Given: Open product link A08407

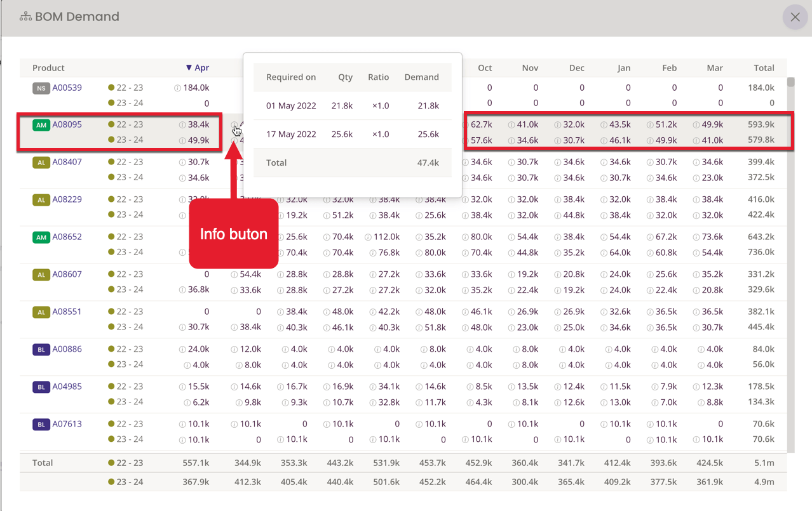Looking at the screenshot, I should click(67, 162).
